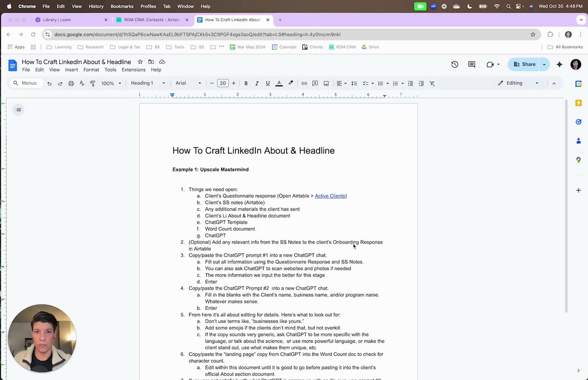Toggle bold formatting
This screenshot has width=588, height=380.
pyautogui.click(x=246, y=83)
